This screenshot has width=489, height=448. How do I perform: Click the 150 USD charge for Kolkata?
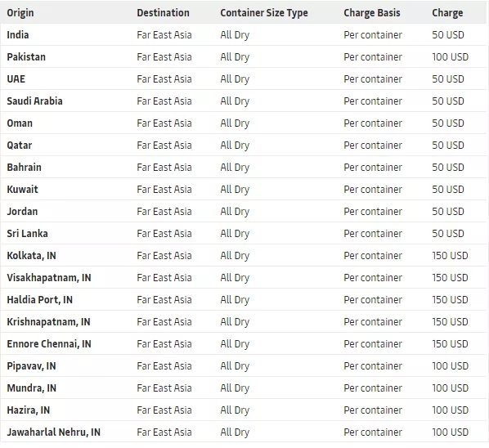(450, 256)
